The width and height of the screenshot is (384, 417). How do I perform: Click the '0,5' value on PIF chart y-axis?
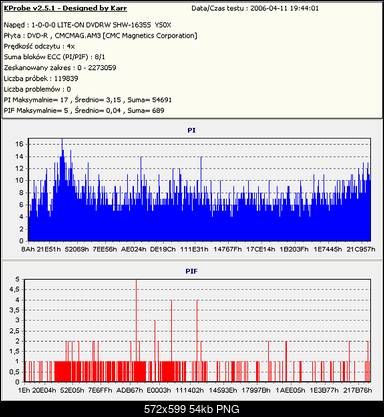[x=15, y=372]
